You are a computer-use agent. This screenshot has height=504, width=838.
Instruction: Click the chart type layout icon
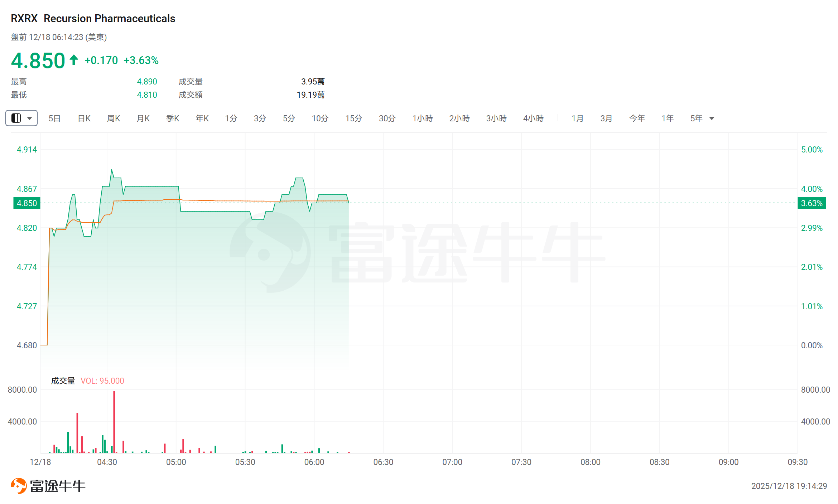point(16,118)
